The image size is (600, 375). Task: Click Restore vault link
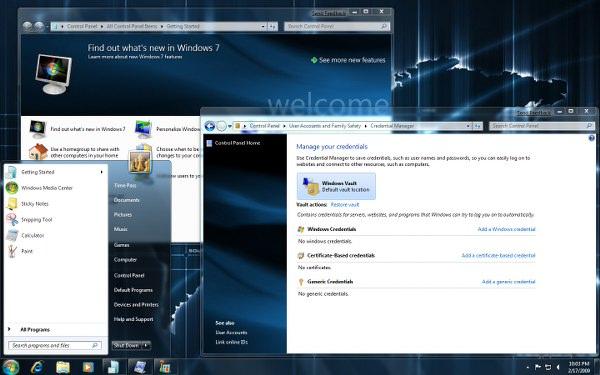(345, 205)
